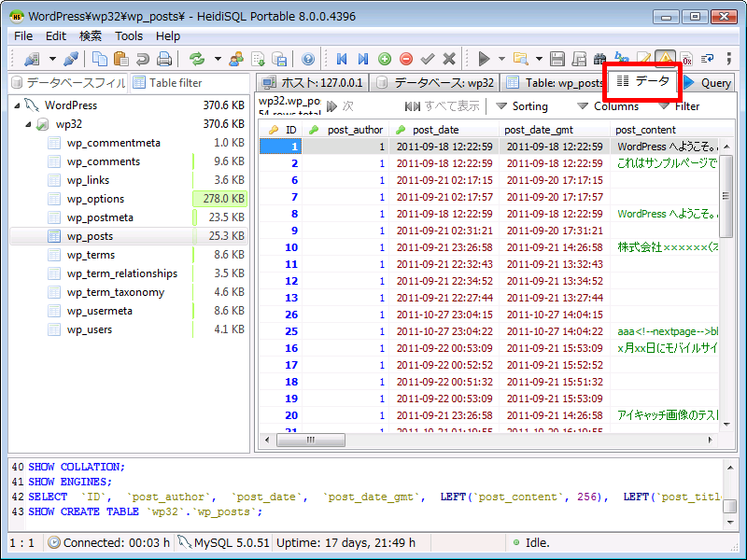Click the data grid vertical scrollbar thumb
Image resolution: width=747 pixels, height=560 pixels.
click(726, 196)
